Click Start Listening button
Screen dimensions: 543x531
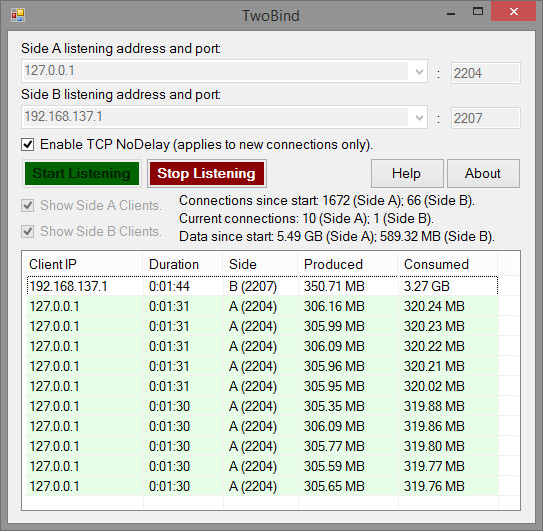[x=82, y=173]
